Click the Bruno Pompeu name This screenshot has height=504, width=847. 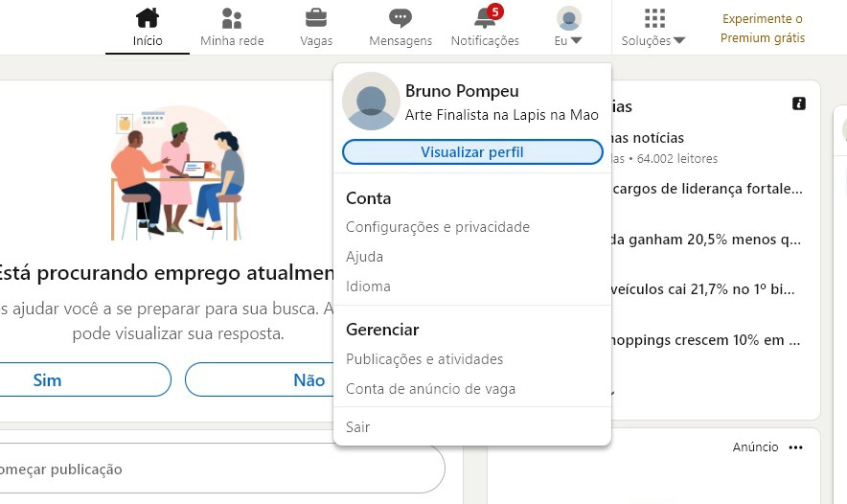(x=462, y=91)
